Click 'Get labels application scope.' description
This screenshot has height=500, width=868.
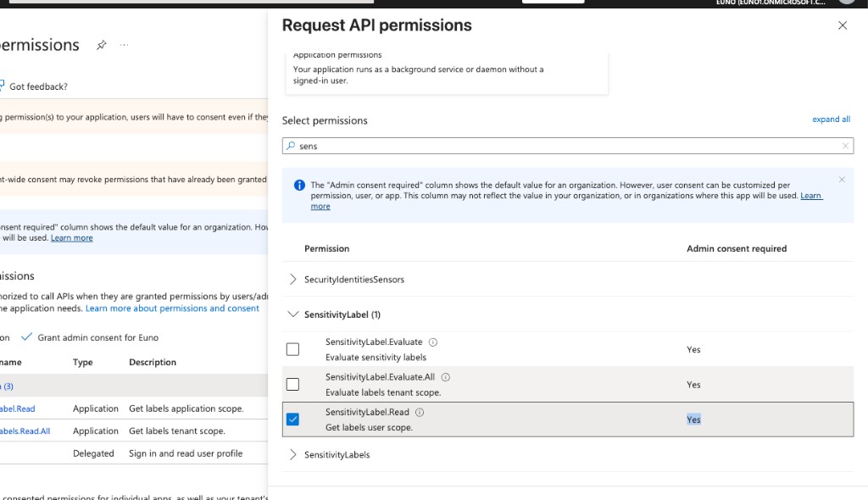pos(186,408)
